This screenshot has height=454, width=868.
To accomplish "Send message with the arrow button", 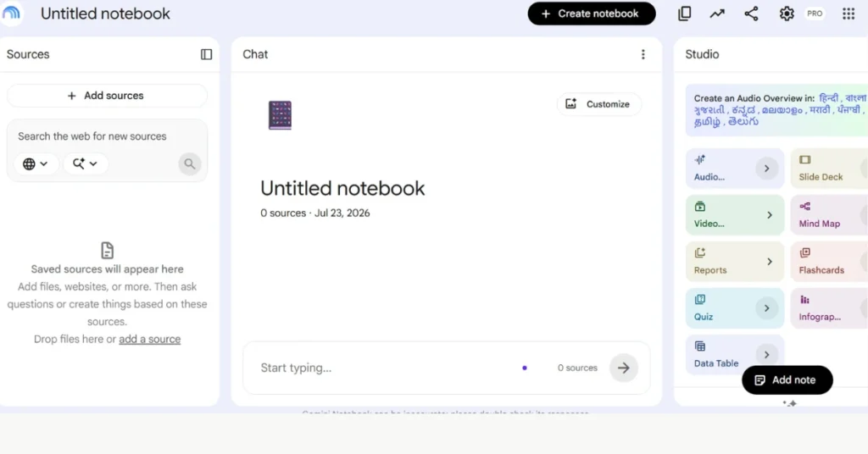I will point(623,368).
